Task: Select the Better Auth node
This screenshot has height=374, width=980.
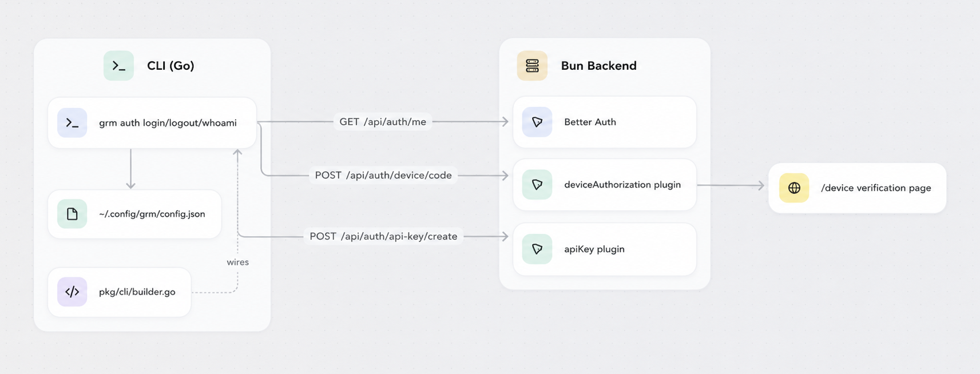Action: (x=605, y=122)
